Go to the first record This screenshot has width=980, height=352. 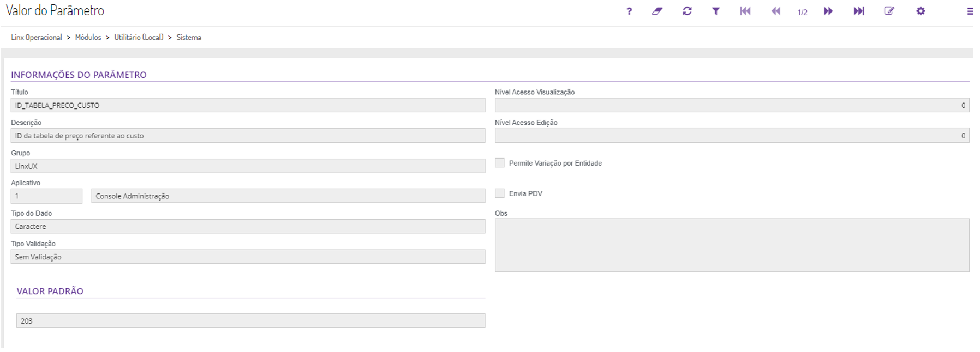pos(745,11)
